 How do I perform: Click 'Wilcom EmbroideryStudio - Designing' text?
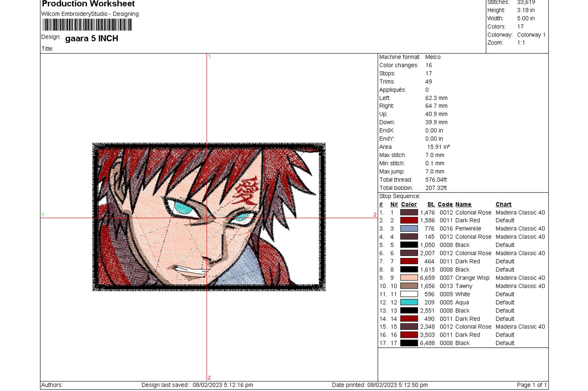click(x=90, y=14)
